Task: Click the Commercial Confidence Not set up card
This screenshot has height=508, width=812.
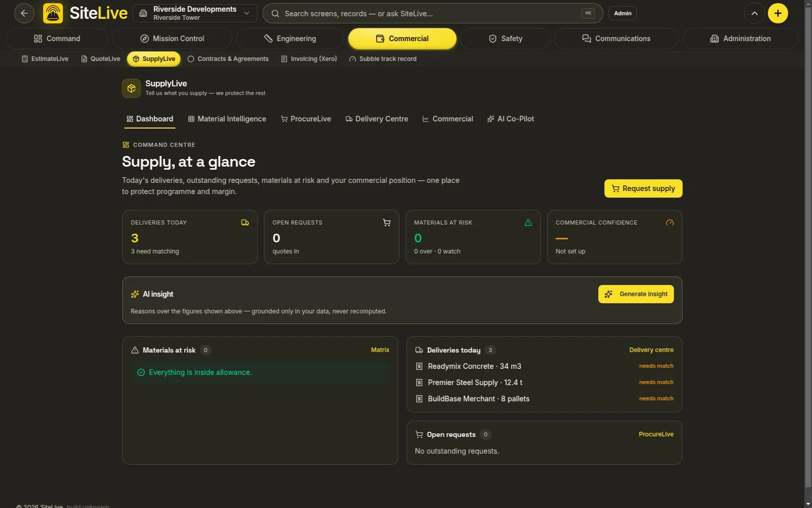Action: (x=615, y=237)
